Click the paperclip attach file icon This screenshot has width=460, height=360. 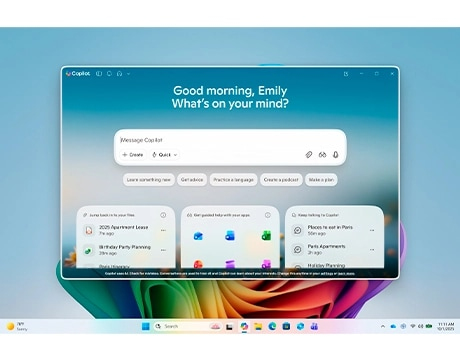tap(309, 155)
